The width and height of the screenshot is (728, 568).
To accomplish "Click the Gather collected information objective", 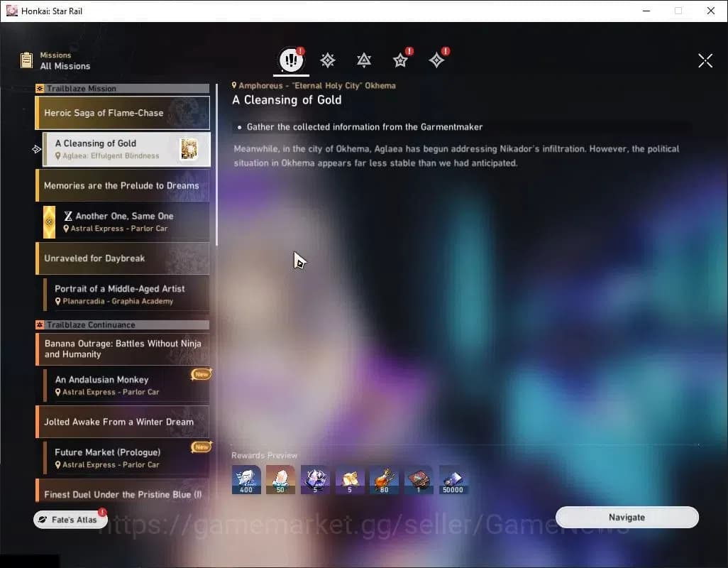I will [x=365, y=127].
